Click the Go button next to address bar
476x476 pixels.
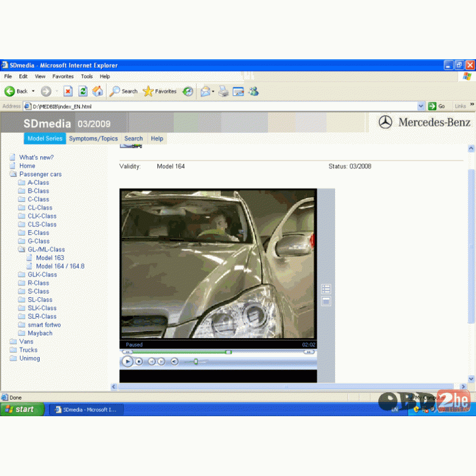click(x=436, y=106)
